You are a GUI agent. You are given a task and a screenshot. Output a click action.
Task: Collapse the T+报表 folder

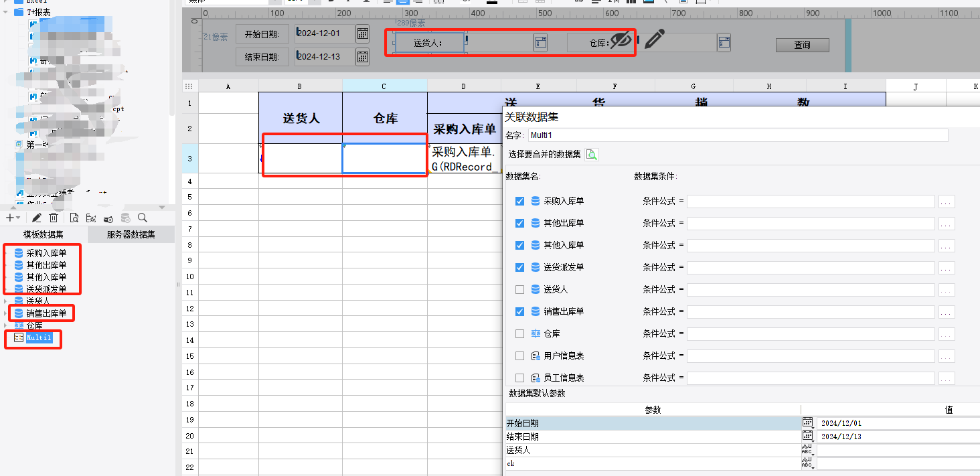(7, 12)
